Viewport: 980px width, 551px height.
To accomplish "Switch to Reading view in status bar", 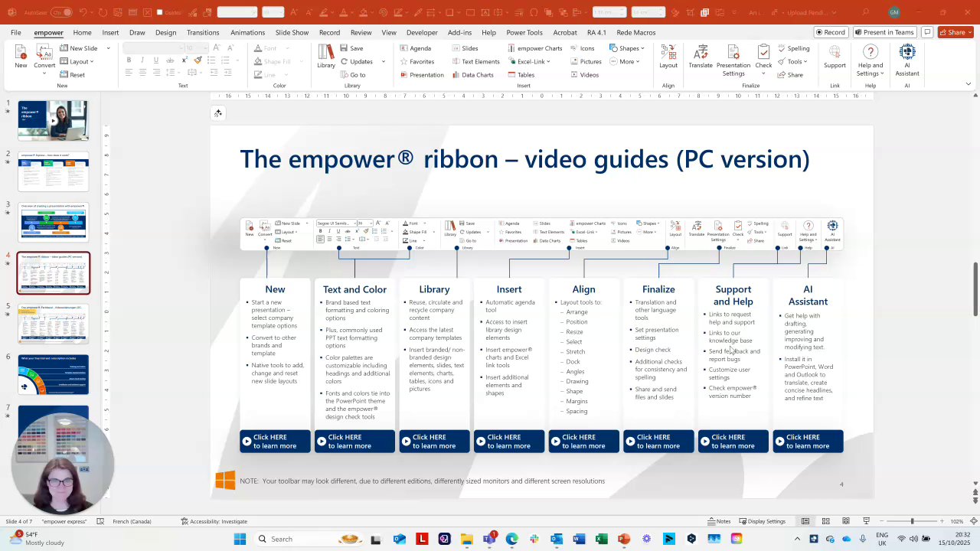I will coord(846,521).
